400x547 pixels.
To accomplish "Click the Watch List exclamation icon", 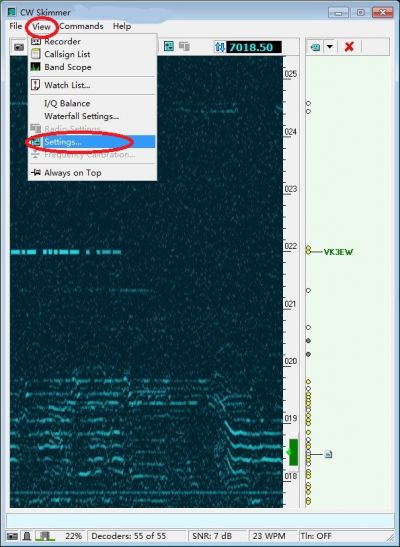I will (36, 84).
